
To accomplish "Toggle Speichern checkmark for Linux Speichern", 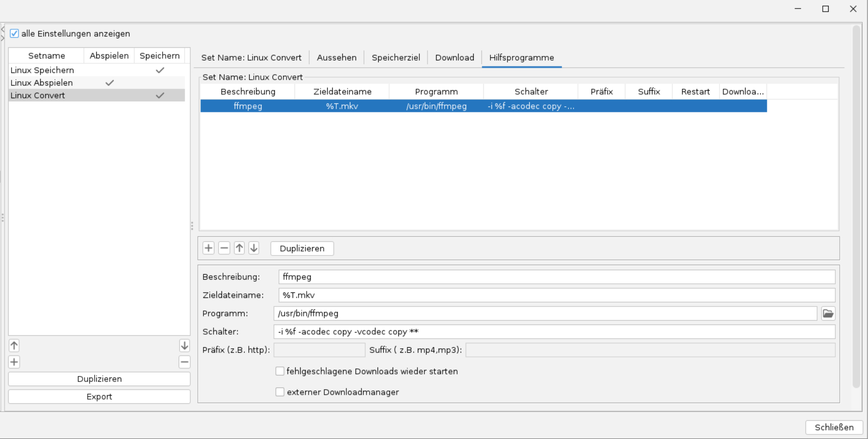I will (160, 70).
